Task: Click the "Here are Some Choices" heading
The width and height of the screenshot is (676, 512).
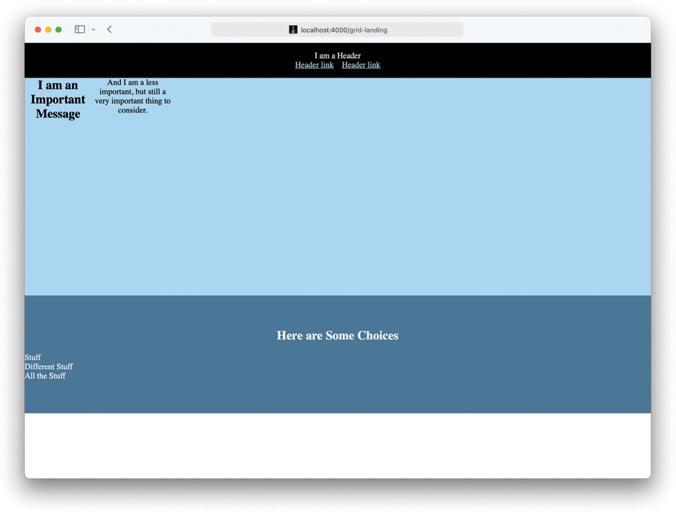Action: coord(337,336)
